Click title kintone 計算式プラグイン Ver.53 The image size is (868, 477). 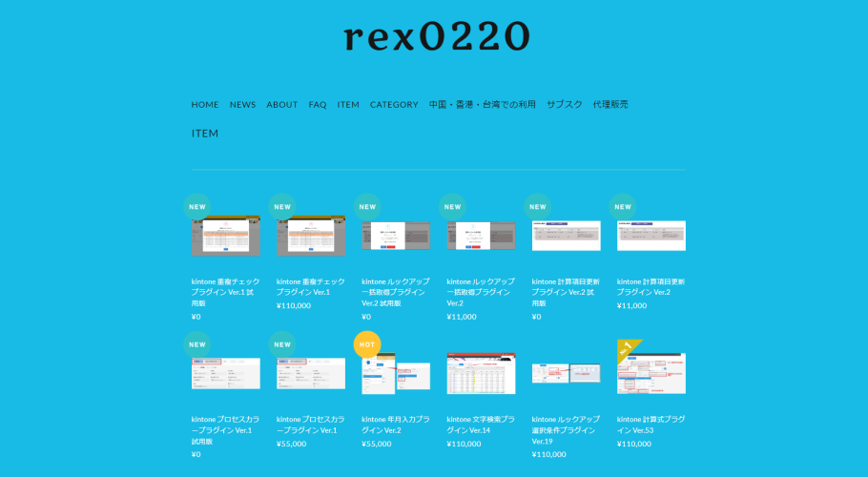coord(651,425)
